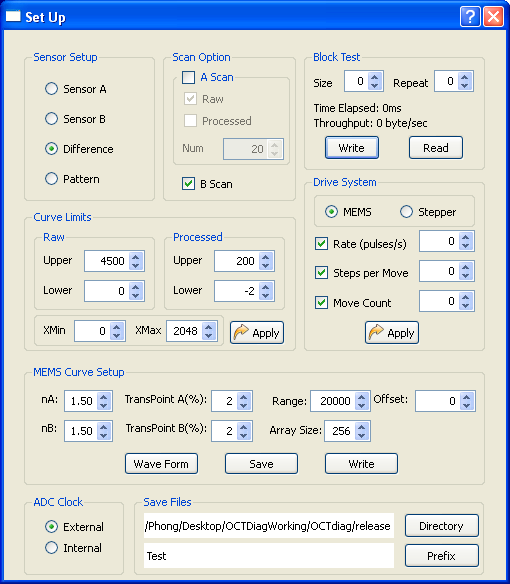
Task: Decrease the Range spinner value
Action: click(361, 405)
